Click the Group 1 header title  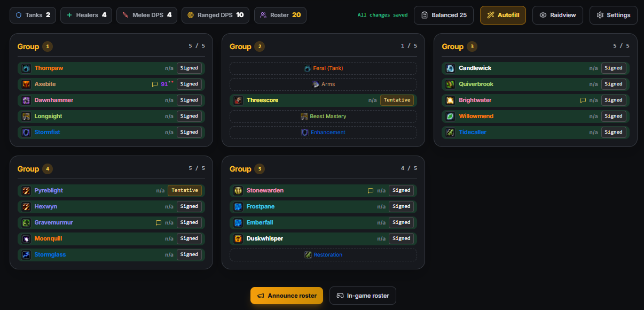click(28, 46)
